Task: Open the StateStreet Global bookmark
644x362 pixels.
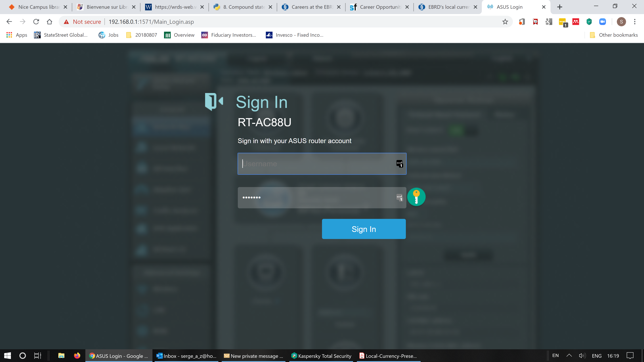Action: coord(61,35)
